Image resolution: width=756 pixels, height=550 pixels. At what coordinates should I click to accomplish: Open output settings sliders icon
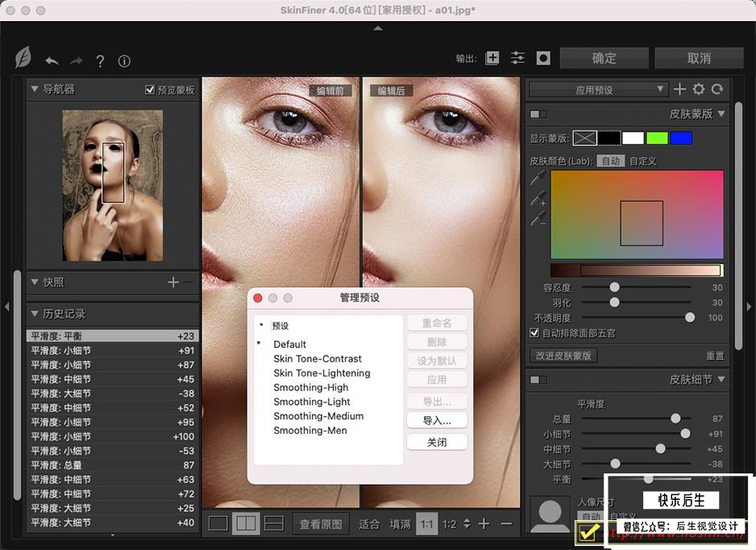click(x=517, y=58)
